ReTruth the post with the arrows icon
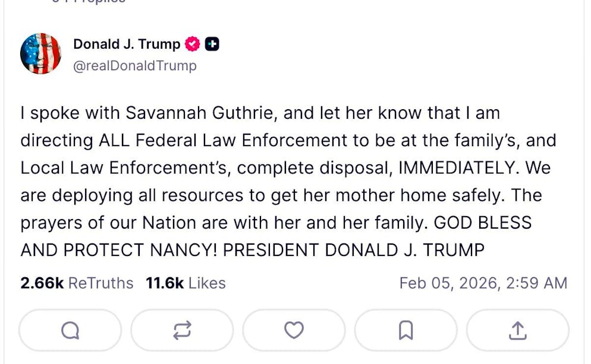This screenshot has height=364, width=591. [x=182, y=330]
